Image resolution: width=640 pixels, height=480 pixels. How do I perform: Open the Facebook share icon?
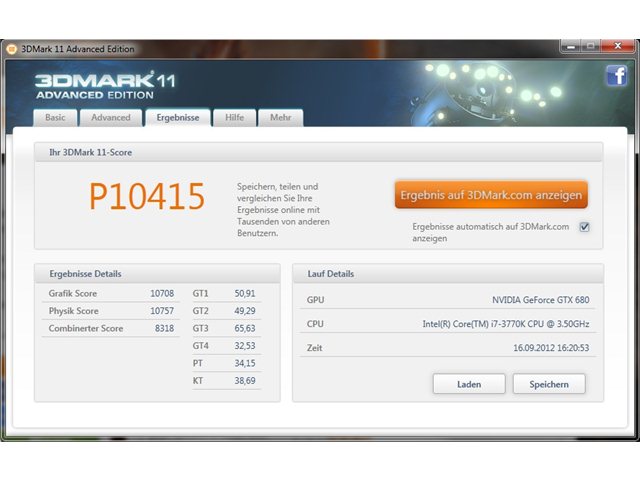click(x=616, y=76)
